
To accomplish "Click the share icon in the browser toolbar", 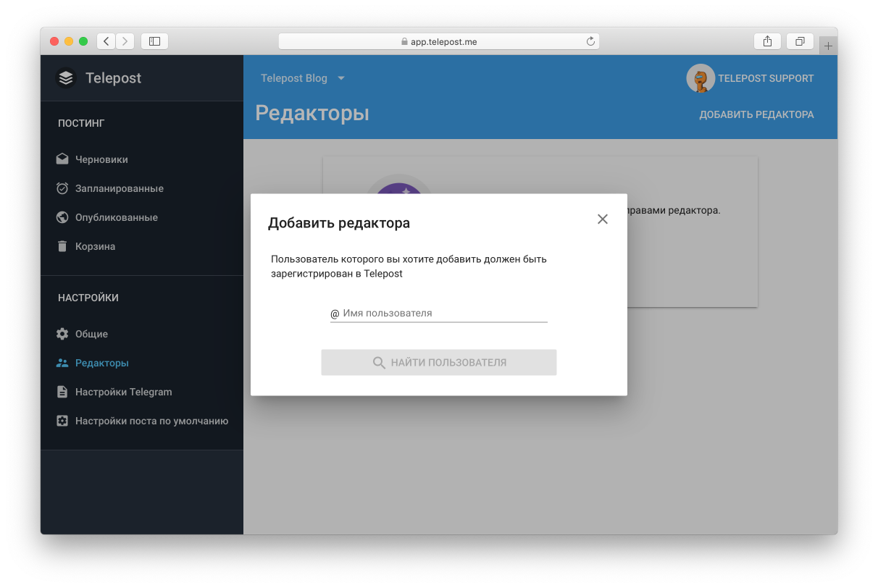I will coord(767,41).
